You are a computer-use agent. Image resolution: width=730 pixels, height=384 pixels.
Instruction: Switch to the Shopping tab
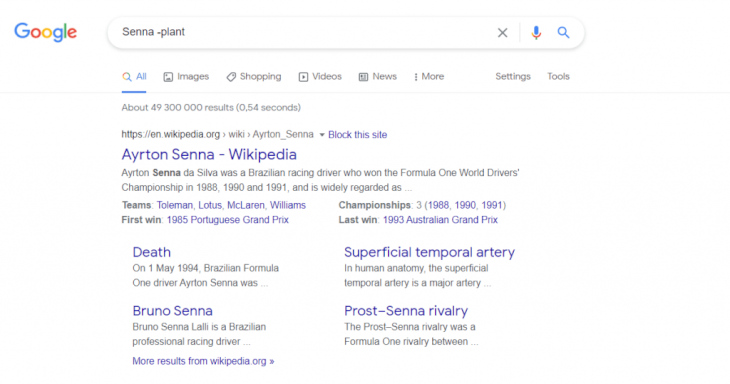[254, 77]
